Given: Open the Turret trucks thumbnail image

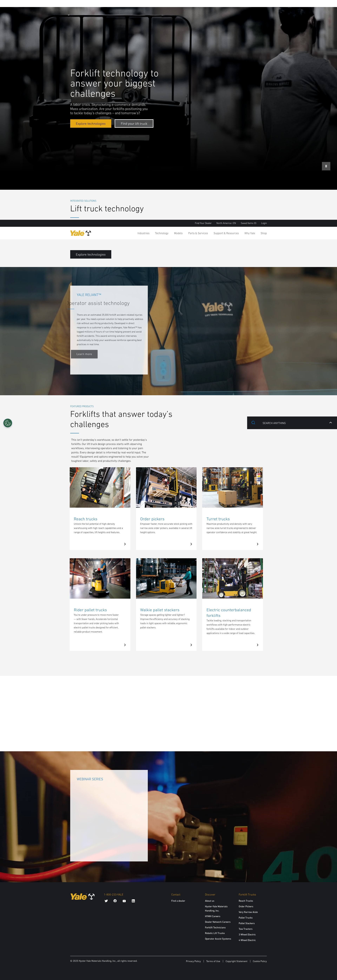Looking at the screenshot, I should pos(233,487).
